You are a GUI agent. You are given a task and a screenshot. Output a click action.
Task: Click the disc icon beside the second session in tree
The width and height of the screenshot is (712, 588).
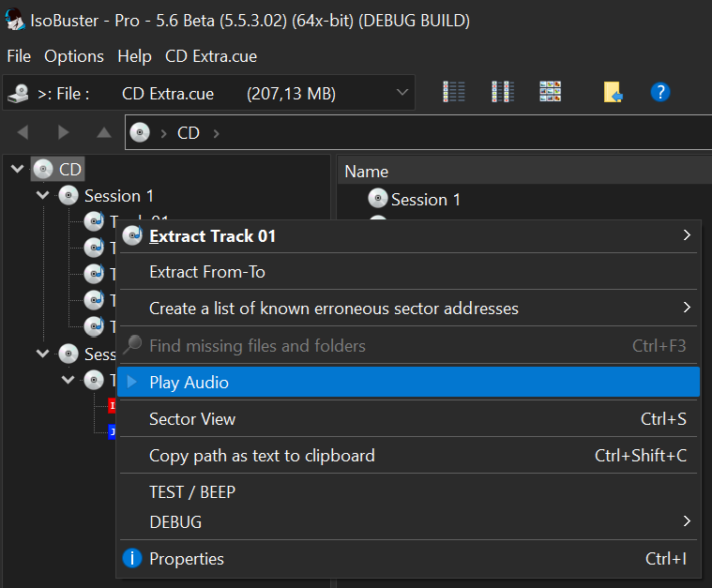[68, 354]
